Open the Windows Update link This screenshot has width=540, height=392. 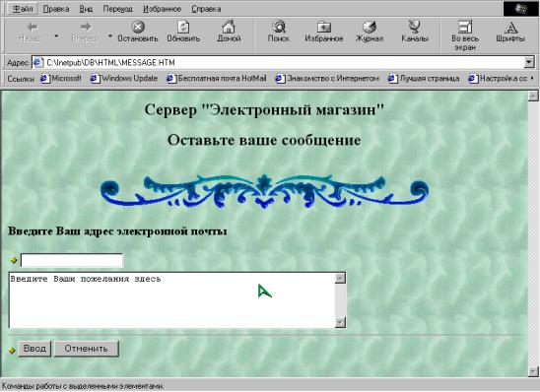pos(124,79)
